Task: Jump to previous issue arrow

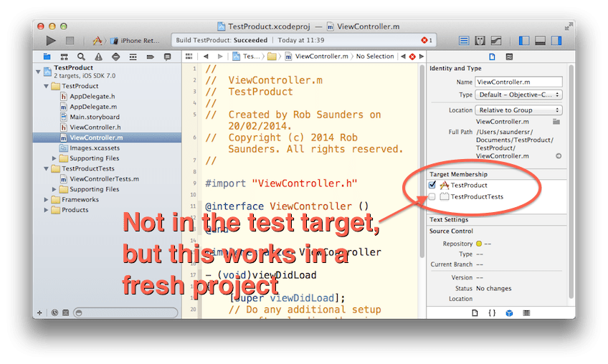Action: 403,57
